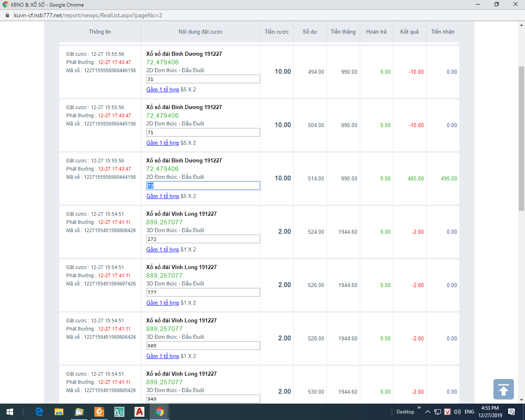This screenshot has width=525, height=420.
Task: Switch the ENG input language indicator
Action: pyautogui.click(x=470, y=412)
